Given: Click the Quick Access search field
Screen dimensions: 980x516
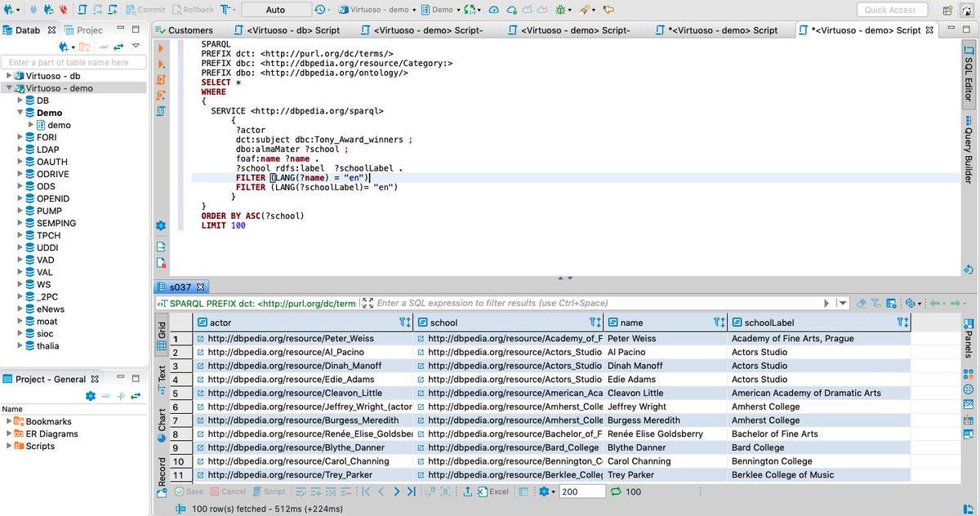Looking at the screenshot, I should click(891, 10).
